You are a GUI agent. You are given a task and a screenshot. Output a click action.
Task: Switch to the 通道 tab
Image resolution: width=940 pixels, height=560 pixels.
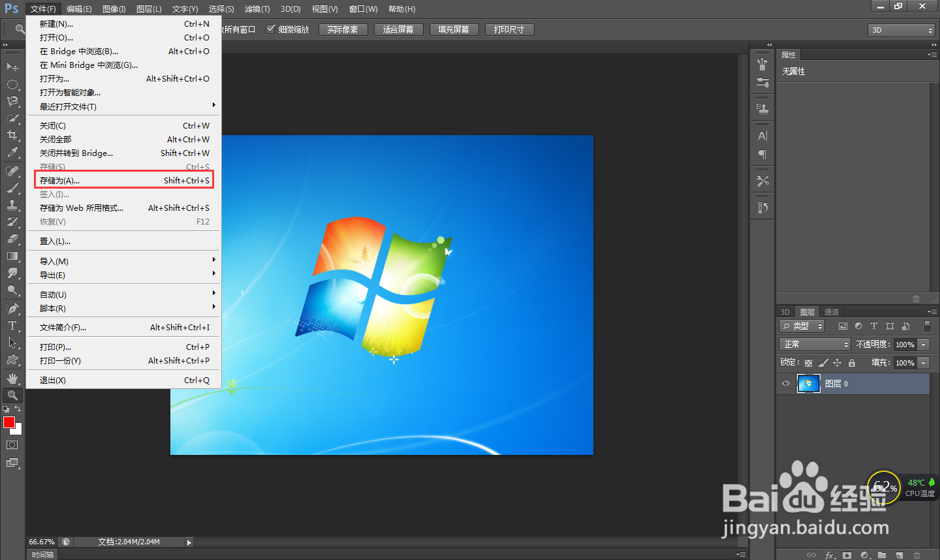coord(831,312)
